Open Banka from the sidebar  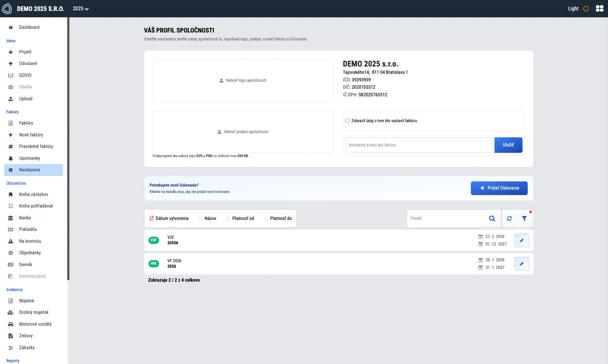tap(25, 218)
